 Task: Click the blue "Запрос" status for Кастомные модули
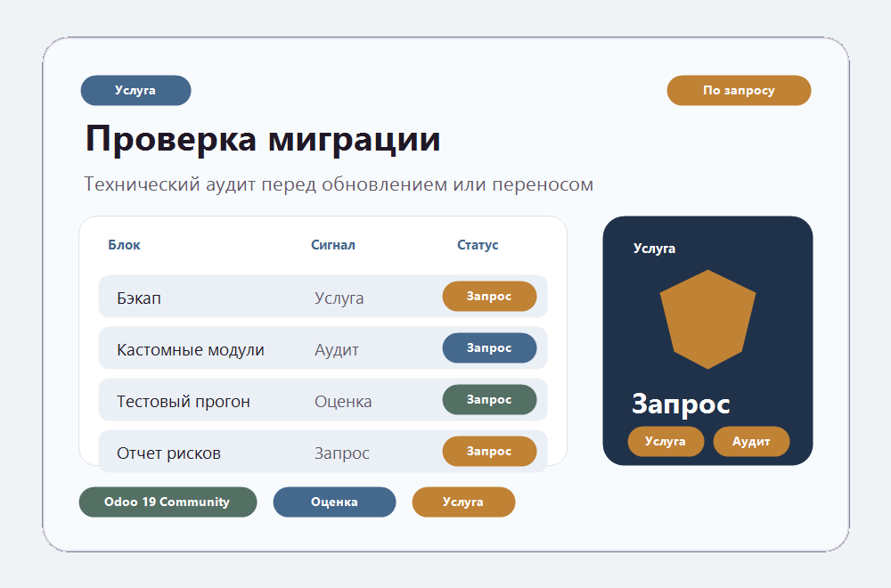[x=489, y=347]
